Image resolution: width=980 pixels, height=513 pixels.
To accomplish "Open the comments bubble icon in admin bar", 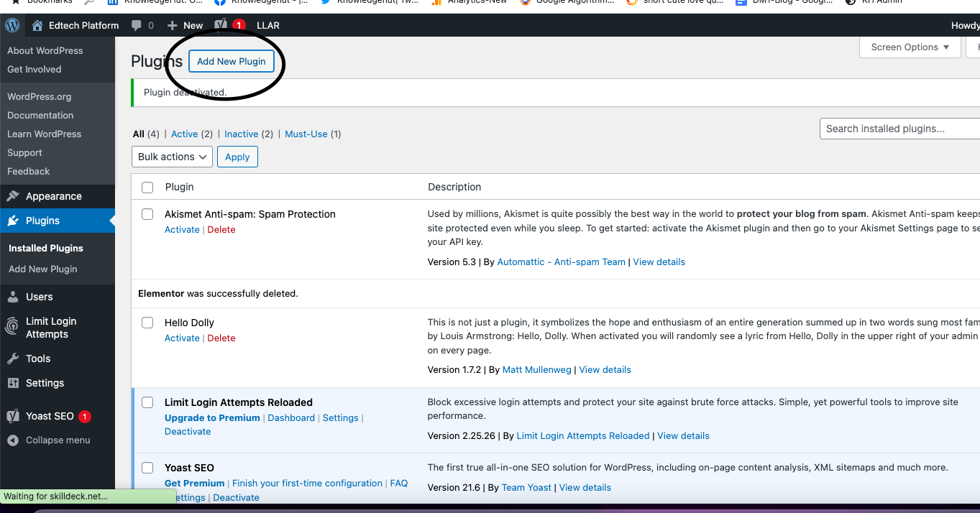I will click(137, 25).
